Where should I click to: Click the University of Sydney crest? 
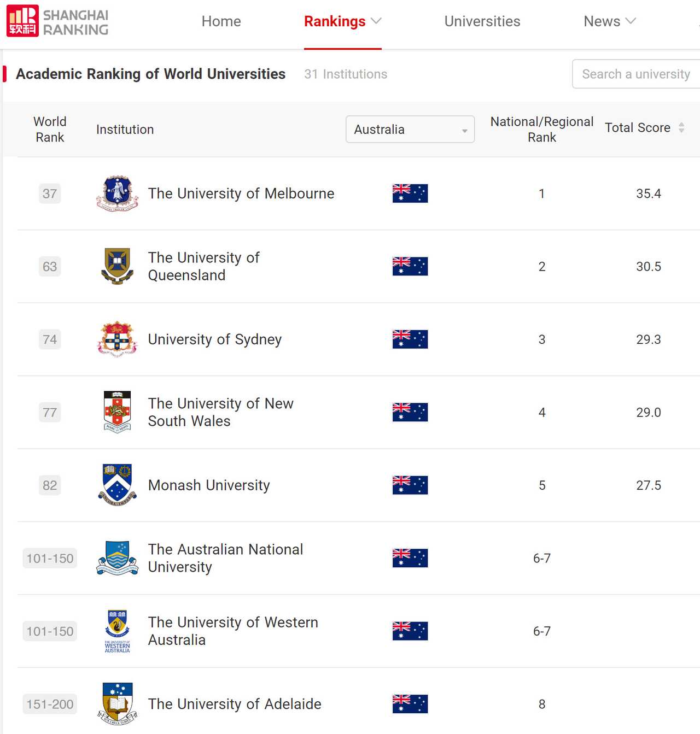click(117, 339)
